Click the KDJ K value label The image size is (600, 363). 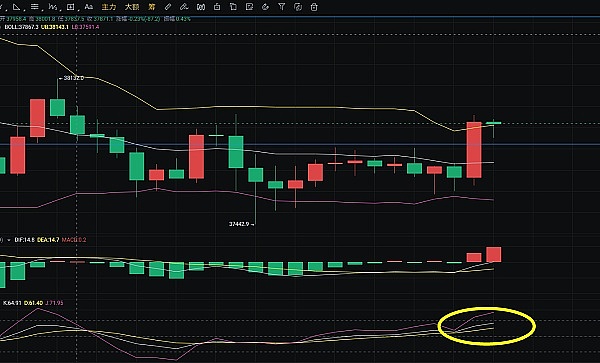tap(12, 303)
